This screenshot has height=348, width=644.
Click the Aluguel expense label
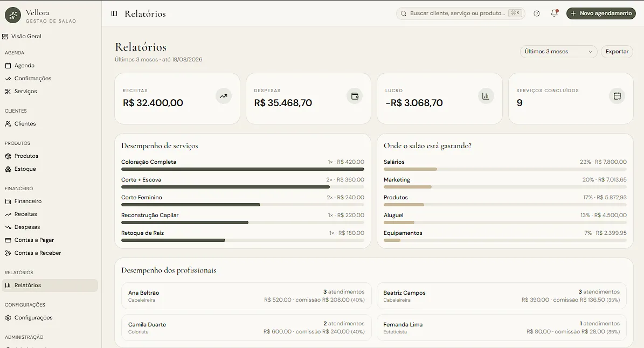click(x=393, y=215)
